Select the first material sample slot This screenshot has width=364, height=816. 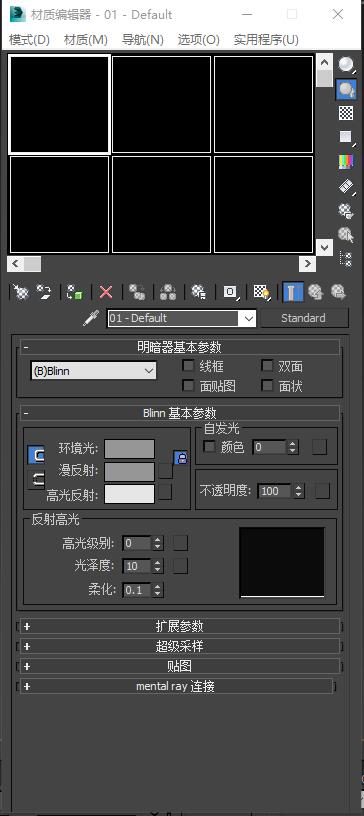59,105
